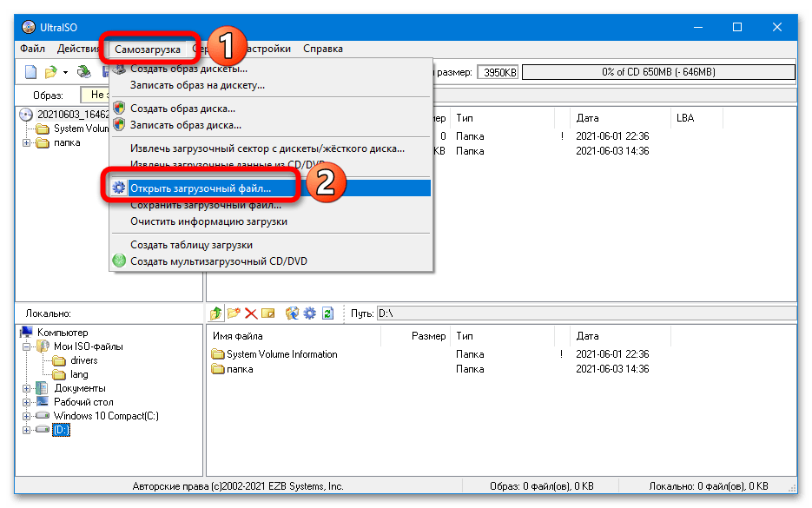This screenshot has width=812, height=508.
Task: Click the new folder icon in the local toolbar
Action: 234,313
